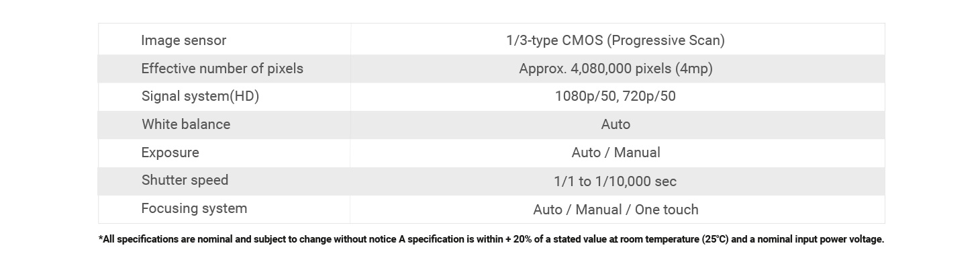Click '(25°C)' in the footnote
980x258 pixels.
click(716, 239)
